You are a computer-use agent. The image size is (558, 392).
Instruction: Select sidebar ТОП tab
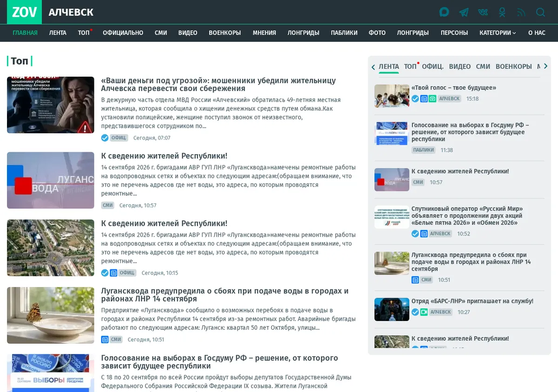pyautogui.click(x=410, y=66)
